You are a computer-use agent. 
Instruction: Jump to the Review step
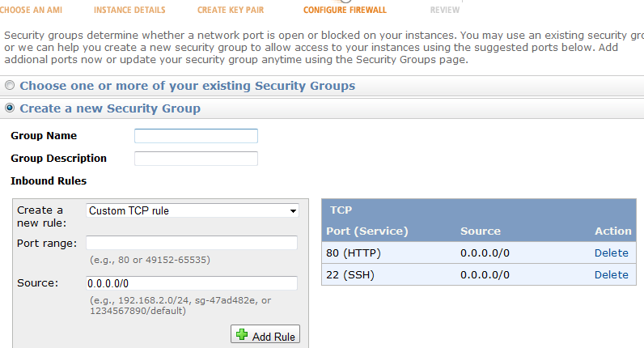(x=445, y=11)
